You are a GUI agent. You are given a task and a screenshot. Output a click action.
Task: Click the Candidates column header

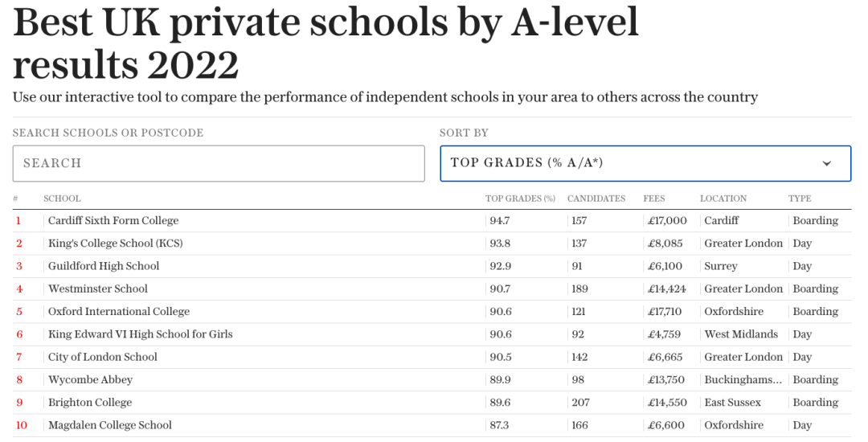[596, 198]
